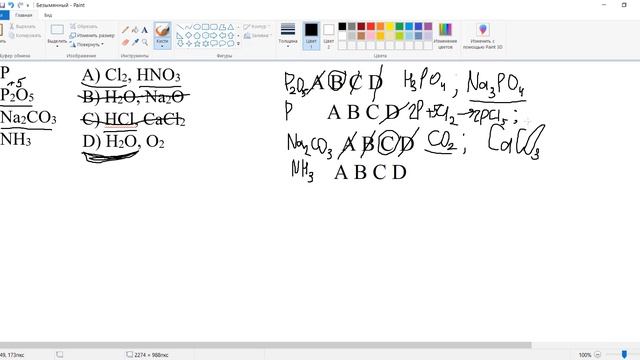Pick the Triangle shape

231,27
